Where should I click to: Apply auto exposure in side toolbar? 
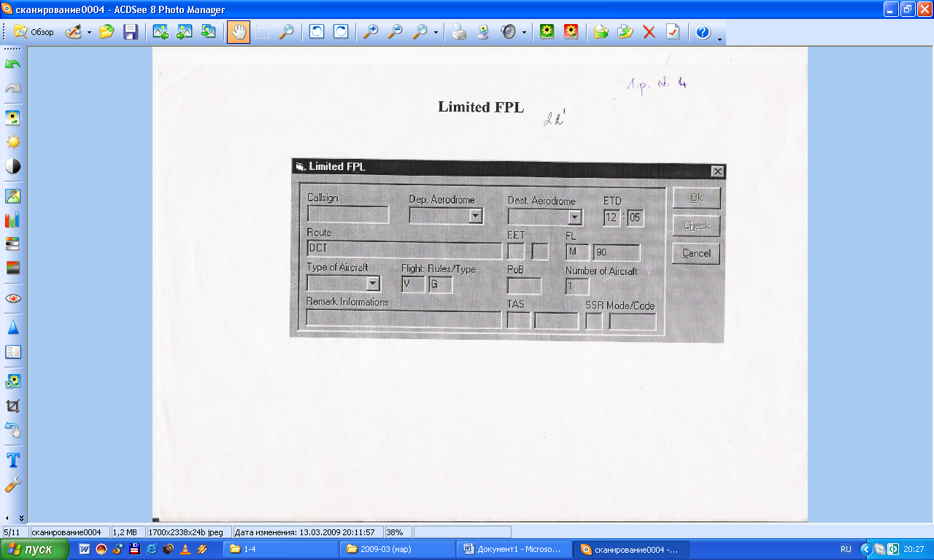tap(13, 118)
